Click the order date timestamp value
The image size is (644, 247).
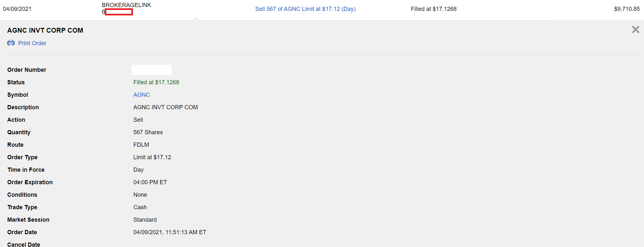(170, 232)
